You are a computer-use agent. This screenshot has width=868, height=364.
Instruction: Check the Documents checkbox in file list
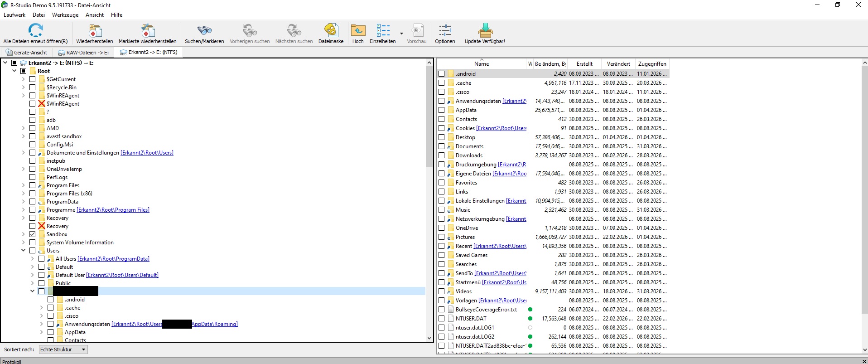pos(441,146)
